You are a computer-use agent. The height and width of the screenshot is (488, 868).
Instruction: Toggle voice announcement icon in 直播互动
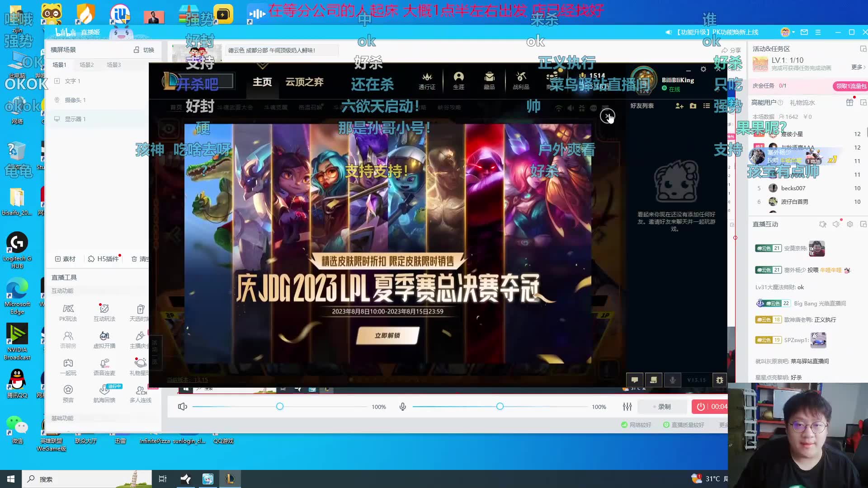point(836,224)
